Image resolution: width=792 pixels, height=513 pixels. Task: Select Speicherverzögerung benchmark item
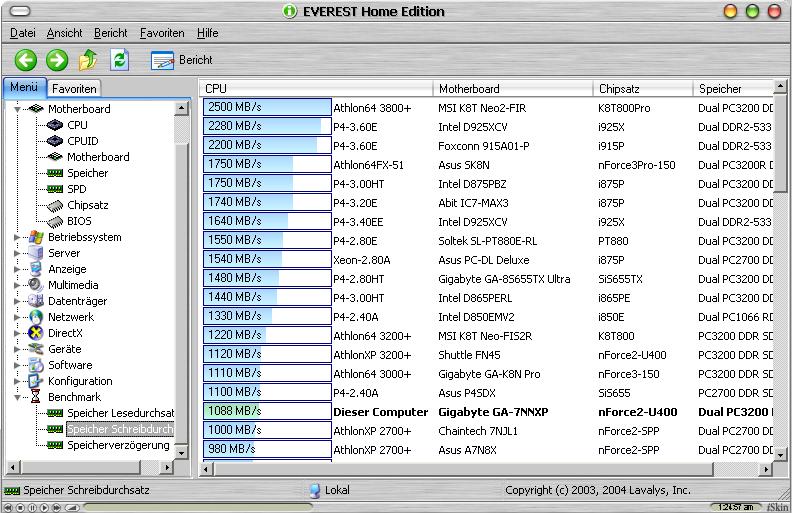[x=118, y=445]
